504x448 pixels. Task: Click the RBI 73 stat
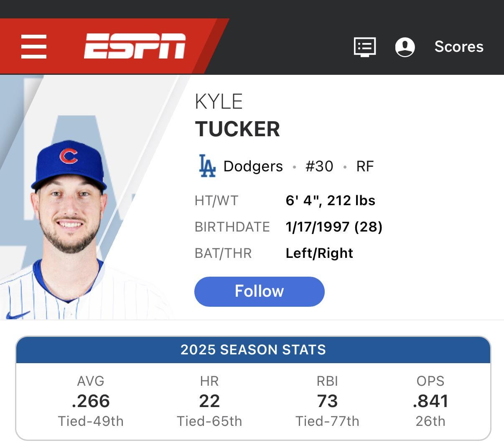(x=327, y=401)
